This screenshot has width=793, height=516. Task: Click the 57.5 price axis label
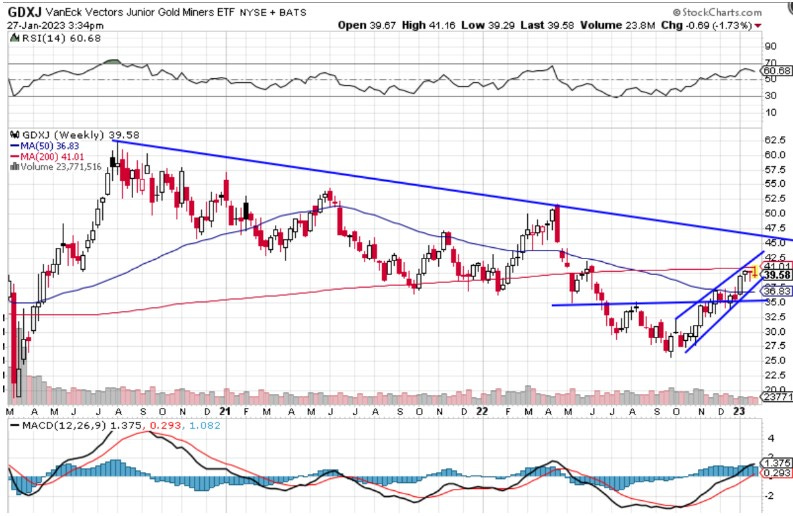775,169
